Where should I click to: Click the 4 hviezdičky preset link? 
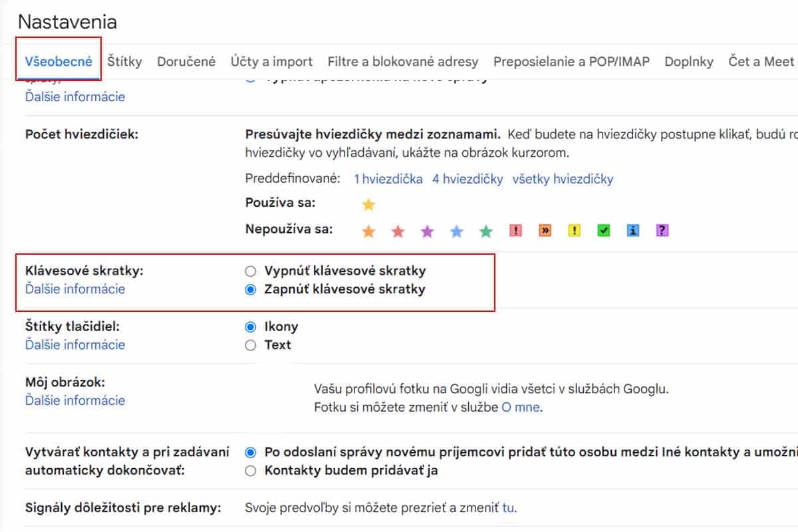(467, 179)
